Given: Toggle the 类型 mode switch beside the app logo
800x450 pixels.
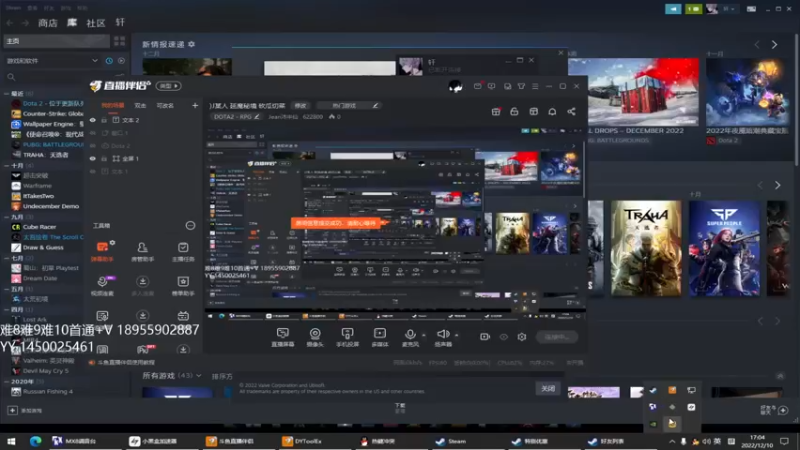Looking at the screenshot, I should (169, 86).
